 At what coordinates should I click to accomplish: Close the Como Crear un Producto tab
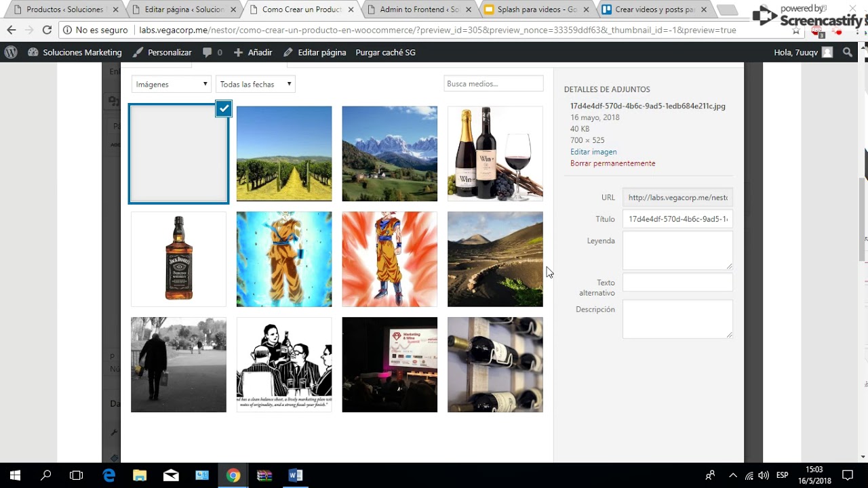tap(351, 10)
